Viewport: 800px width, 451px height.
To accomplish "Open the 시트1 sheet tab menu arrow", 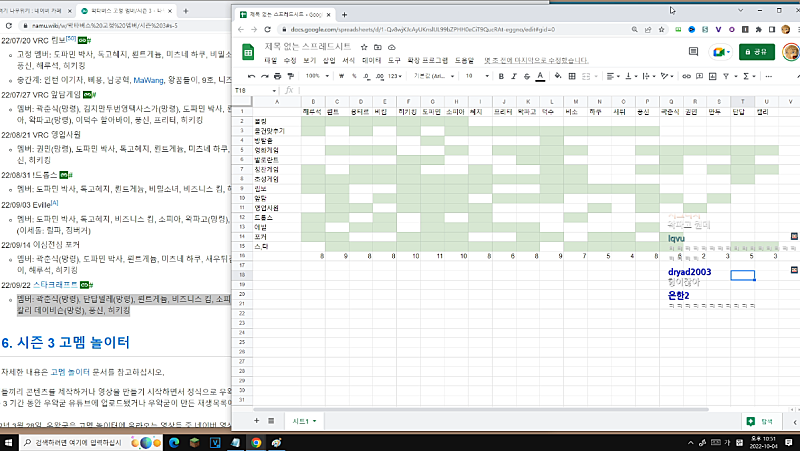I will [x=315, y=421].
